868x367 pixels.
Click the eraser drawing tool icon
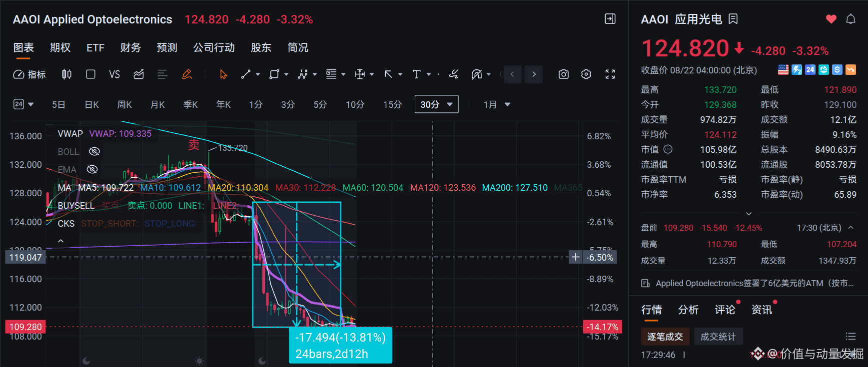pos(454,74)
